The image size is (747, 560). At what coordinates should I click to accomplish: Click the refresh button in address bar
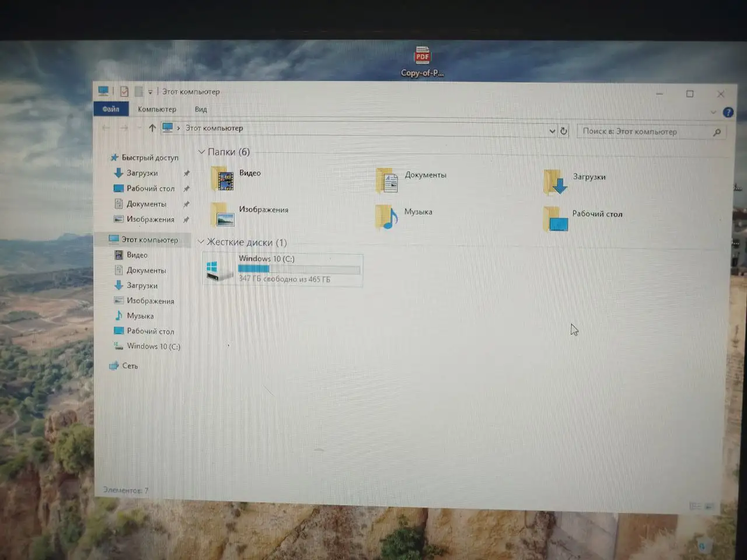coord(564,131)
